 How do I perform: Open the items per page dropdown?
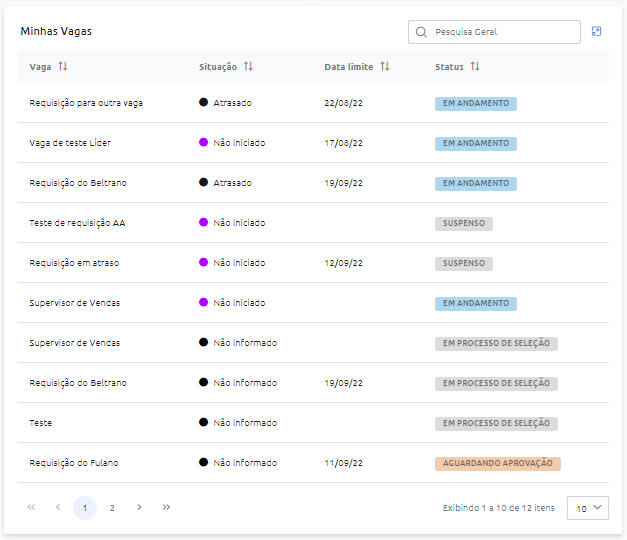pos(587,508)
